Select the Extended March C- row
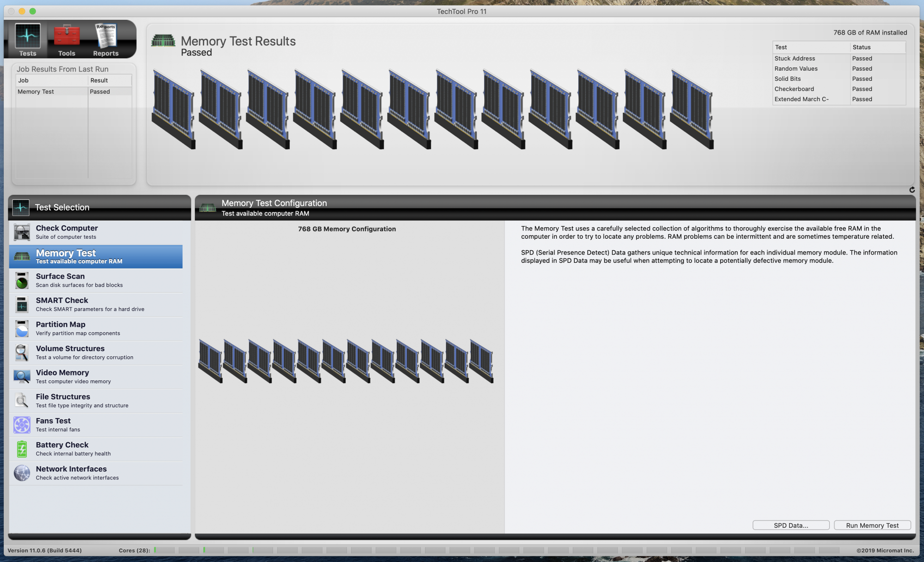 pos(839,99)
